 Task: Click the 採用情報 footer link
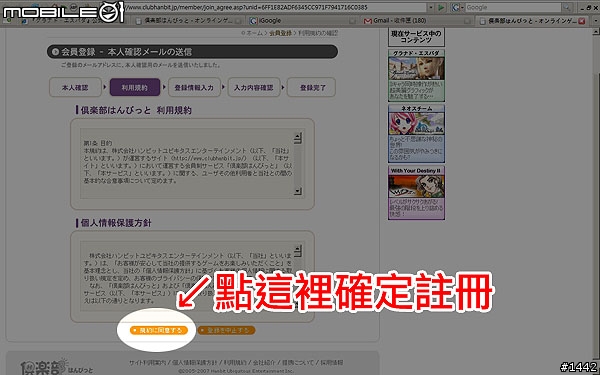331,362
